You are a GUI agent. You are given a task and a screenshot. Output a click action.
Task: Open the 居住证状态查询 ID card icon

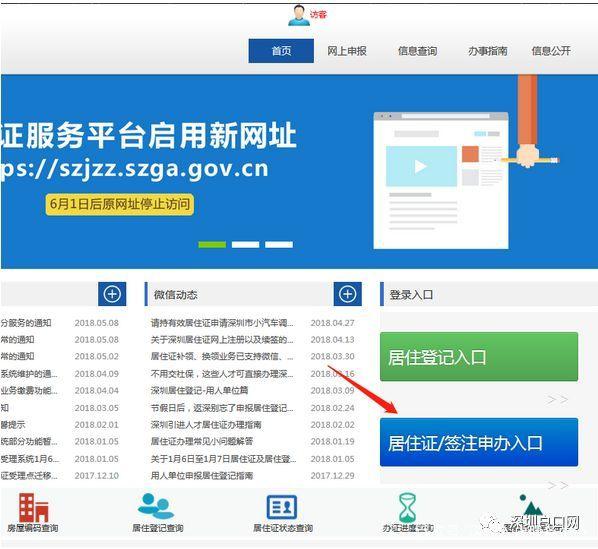(x=282, y=507)
